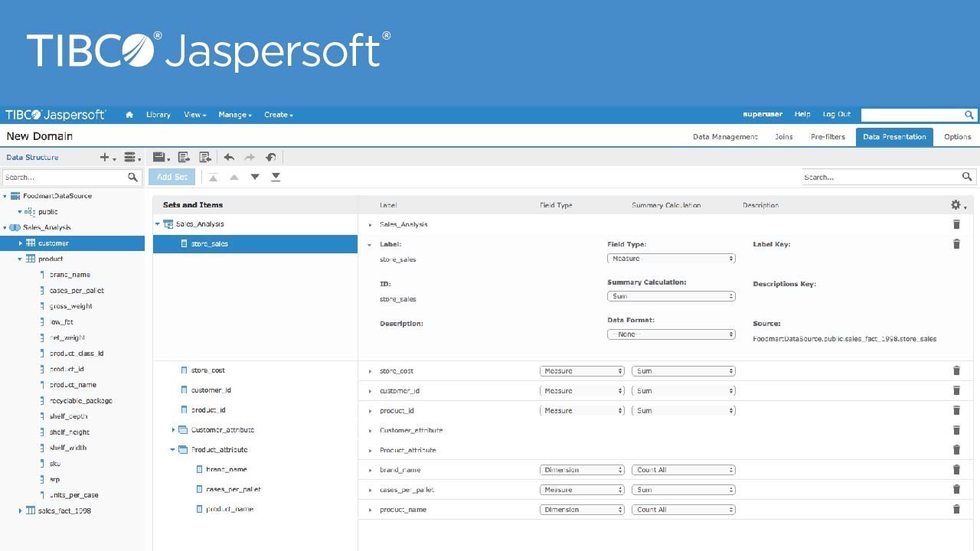Select the Data Presentation tab
This screenshot has width=980, height=551.
[894, 137]
